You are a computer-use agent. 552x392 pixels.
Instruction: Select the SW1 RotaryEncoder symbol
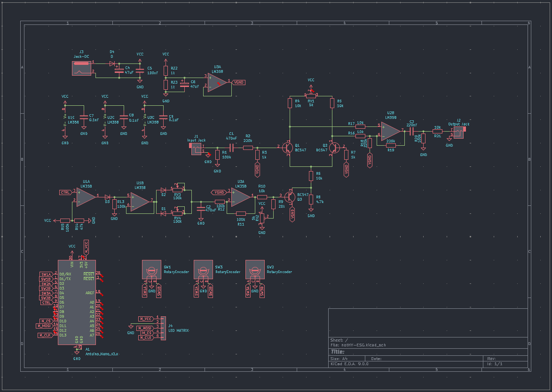point(151,269)
